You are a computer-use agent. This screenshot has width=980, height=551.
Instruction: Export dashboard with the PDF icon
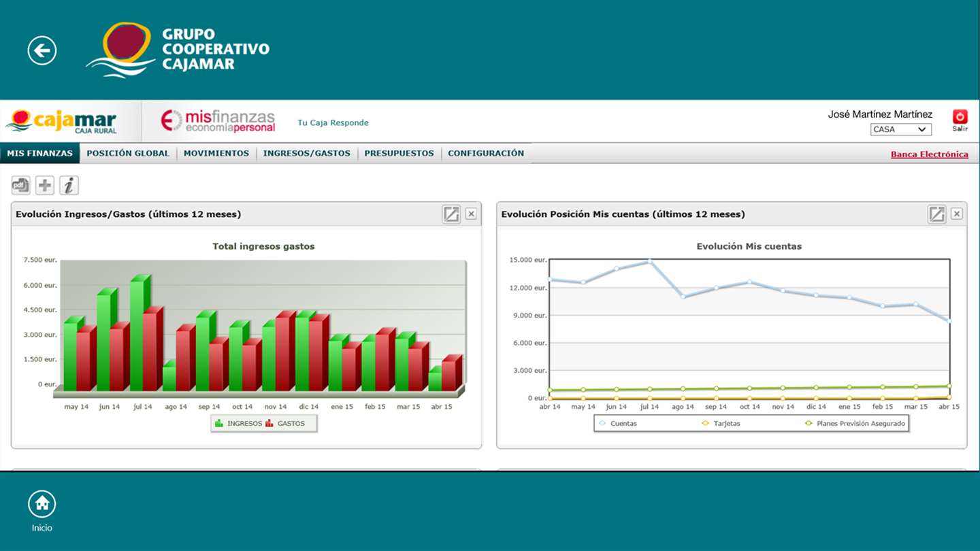coord(21,185)
